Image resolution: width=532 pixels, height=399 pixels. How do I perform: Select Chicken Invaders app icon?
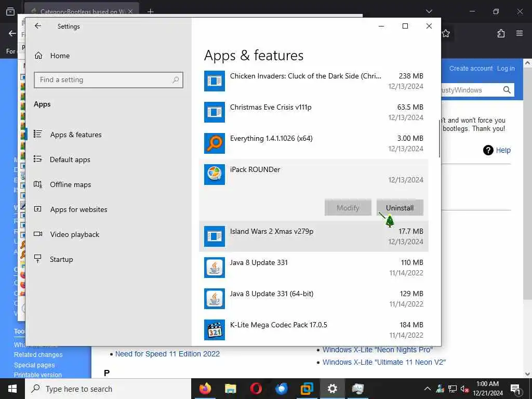(215, 81)
